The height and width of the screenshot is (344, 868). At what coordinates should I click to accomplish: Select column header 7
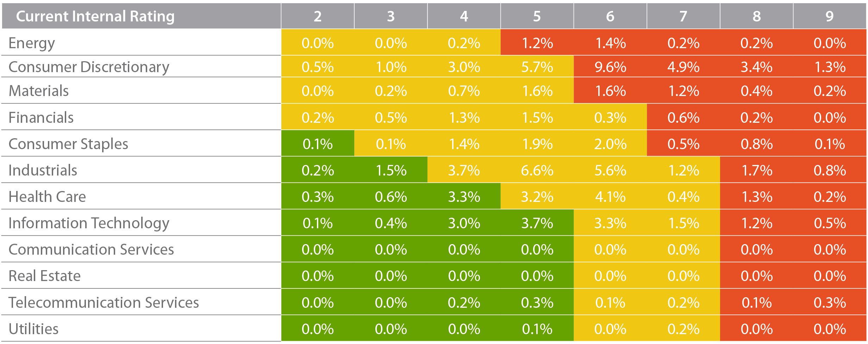tap(683, 16)
